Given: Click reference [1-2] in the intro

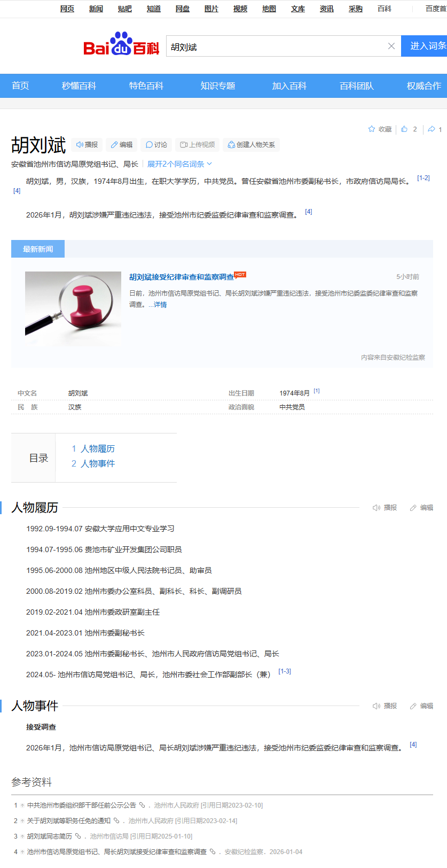Looking at the screenshot, I should 424,178.
